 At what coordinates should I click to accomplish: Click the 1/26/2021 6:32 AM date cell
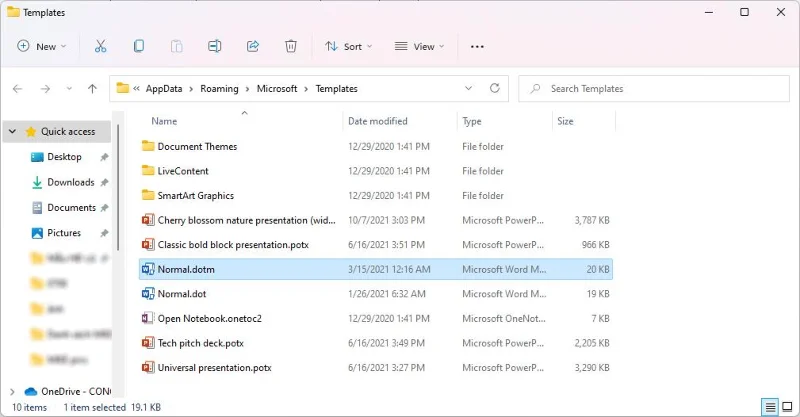[387, 294]
